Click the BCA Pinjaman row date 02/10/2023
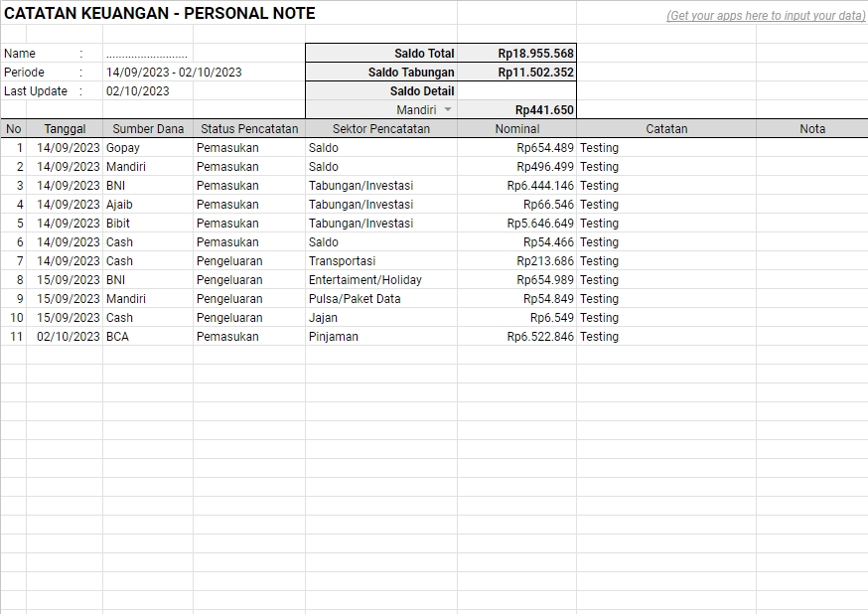The width and height of the screenshot is (868, 614). click(x=66, y=337)
